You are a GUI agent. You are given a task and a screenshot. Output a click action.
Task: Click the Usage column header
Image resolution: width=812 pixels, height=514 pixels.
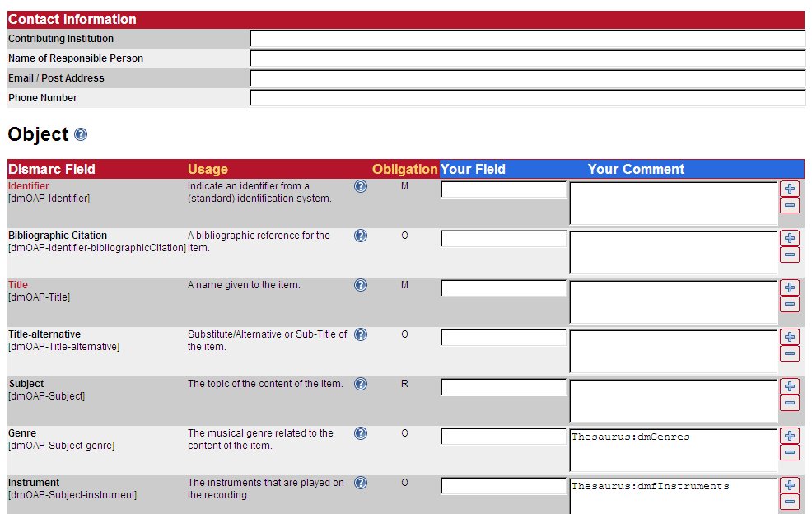(208, 170)
